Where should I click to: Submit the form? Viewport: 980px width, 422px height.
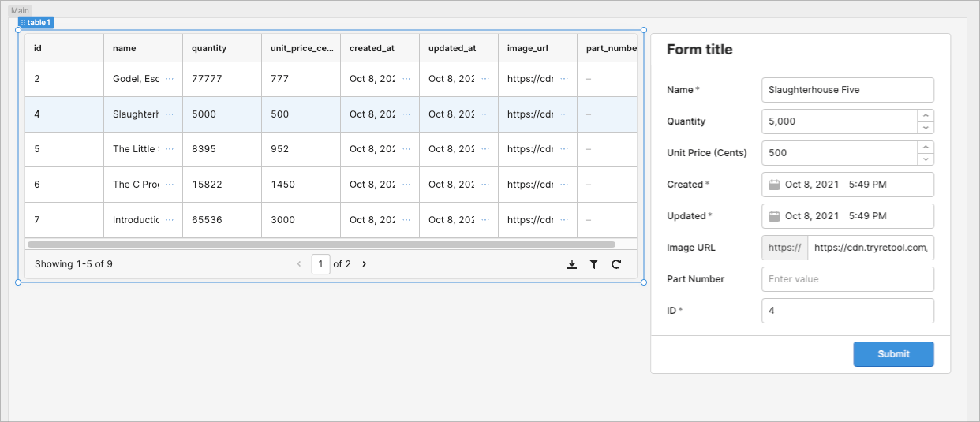click(x=893, y=354)
